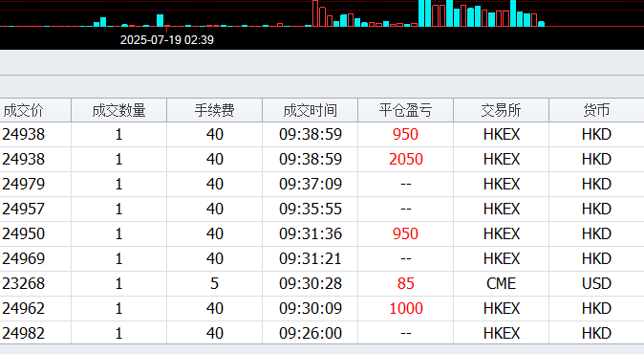The image size is (644, 354).
Task: Select price cell 24950
Action: 24,233
